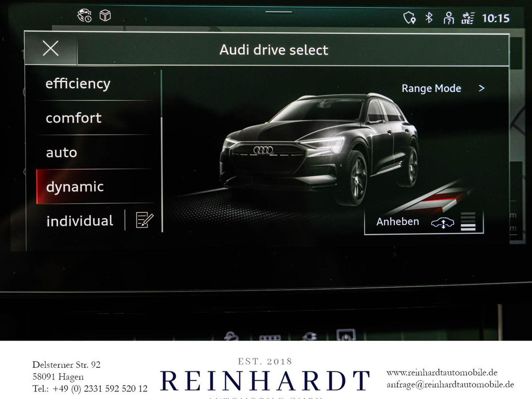Open the package cube icon at top left
Viewport: 532px width, 399px height.
point(105,16)
